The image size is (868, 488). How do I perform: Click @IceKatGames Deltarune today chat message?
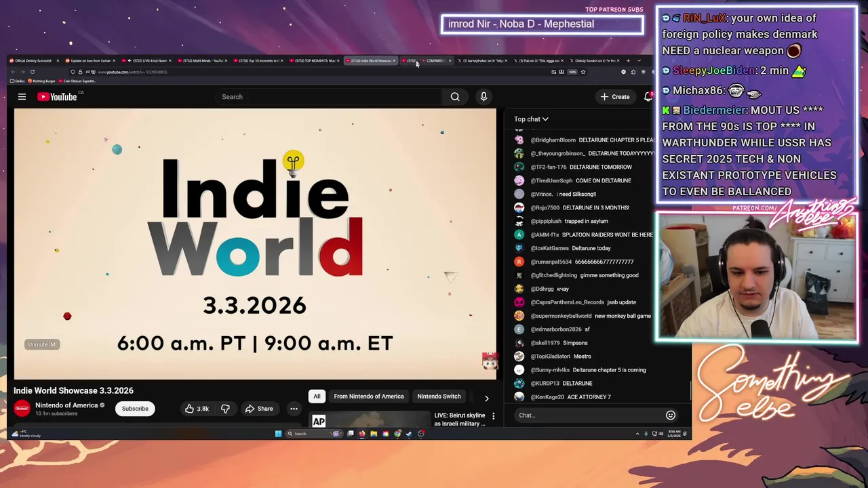pos(570,248)
